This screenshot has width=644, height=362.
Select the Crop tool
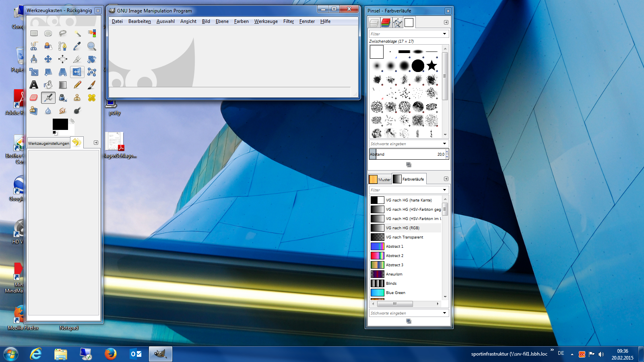click(77, 59)
